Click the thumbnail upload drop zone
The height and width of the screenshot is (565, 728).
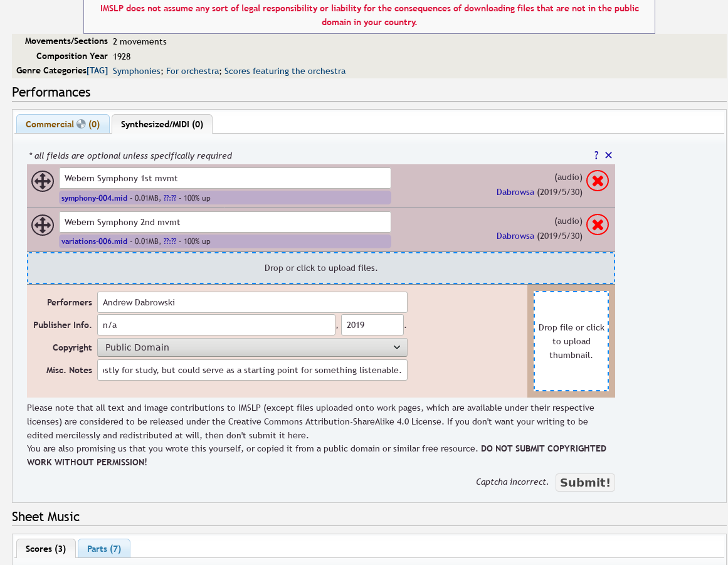click(571, 341)
